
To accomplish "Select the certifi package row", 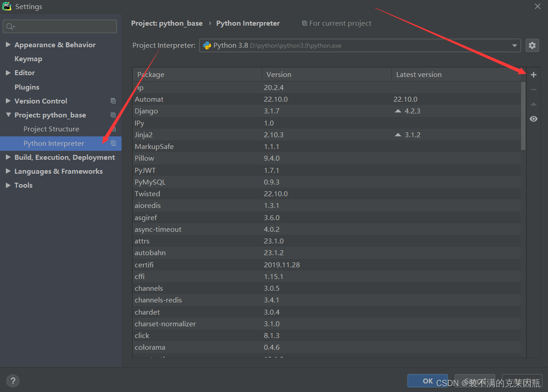I will pyautogui.click(x=326, y=265).
